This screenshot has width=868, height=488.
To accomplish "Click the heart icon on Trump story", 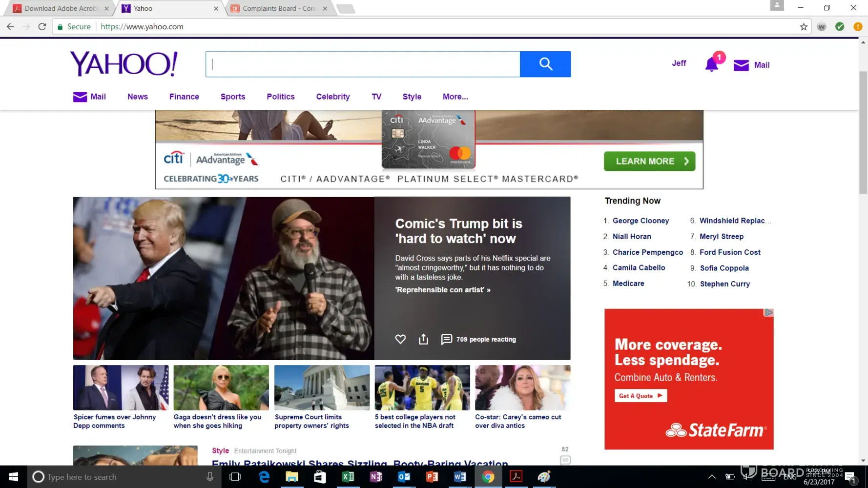I will click(x=400, y=339).
